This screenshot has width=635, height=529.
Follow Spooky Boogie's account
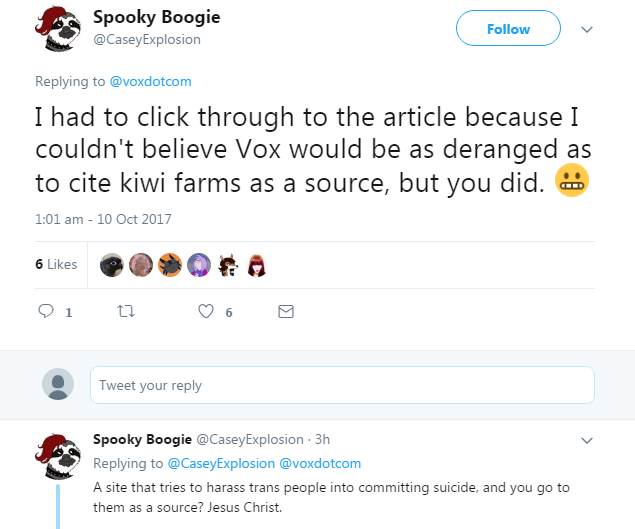pyautogui.click(x=508, y=28)
